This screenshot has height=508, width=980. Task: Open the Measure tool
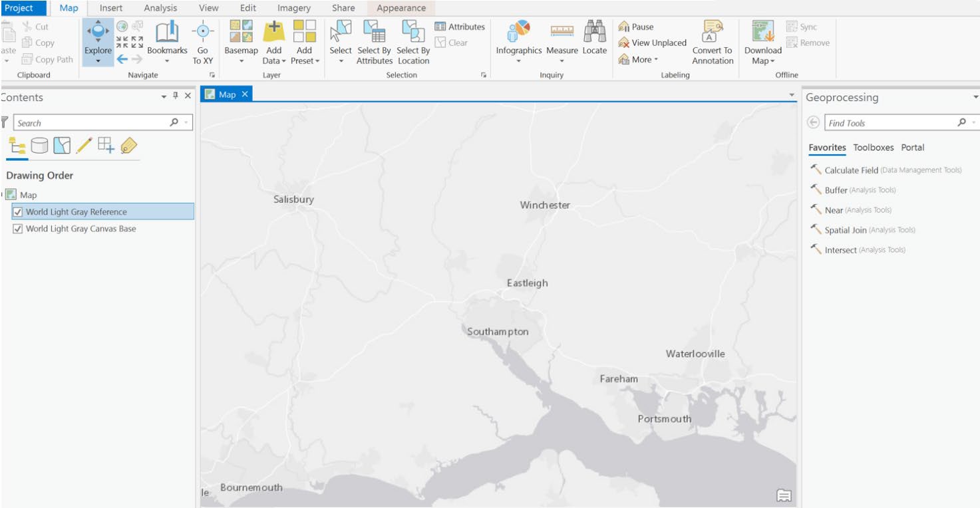pyautogui.click(x=562, y=40)
